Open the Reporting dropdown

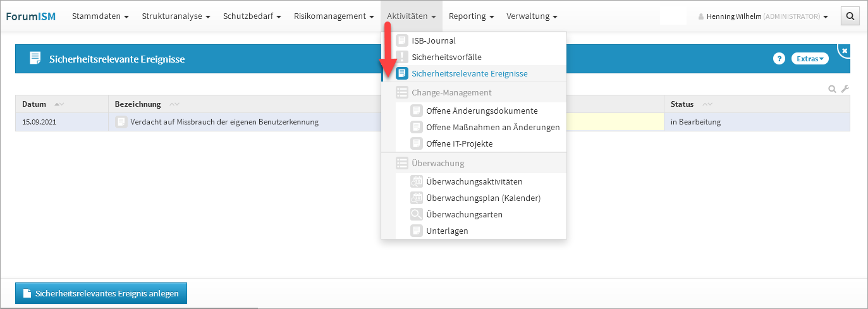coord(472,16)
